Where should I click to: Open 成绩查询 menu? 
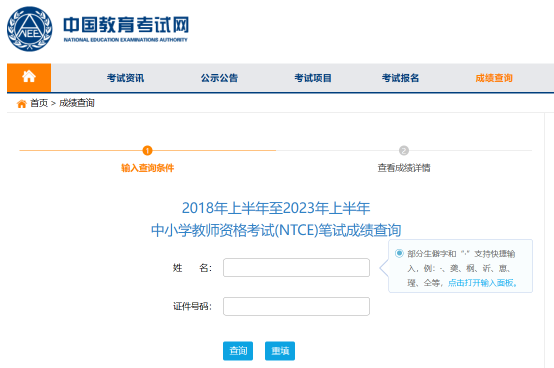494,78
